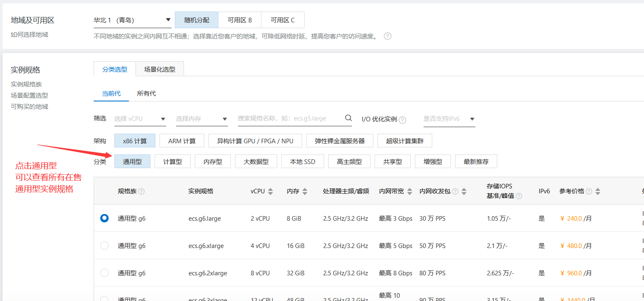The image size is (644, 301).
Task: Click the 80 万 PPS cell
Action: (432, 273)
